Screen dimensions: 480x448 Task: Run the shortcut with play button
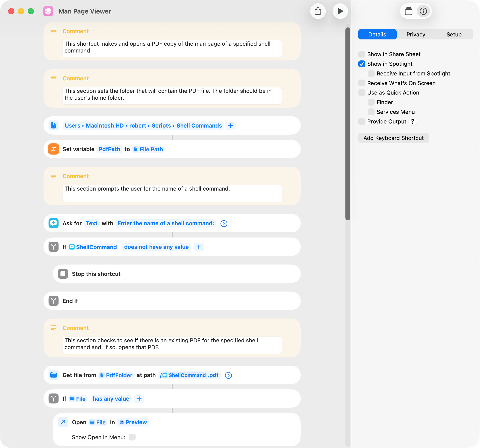(x=340, y=11)
